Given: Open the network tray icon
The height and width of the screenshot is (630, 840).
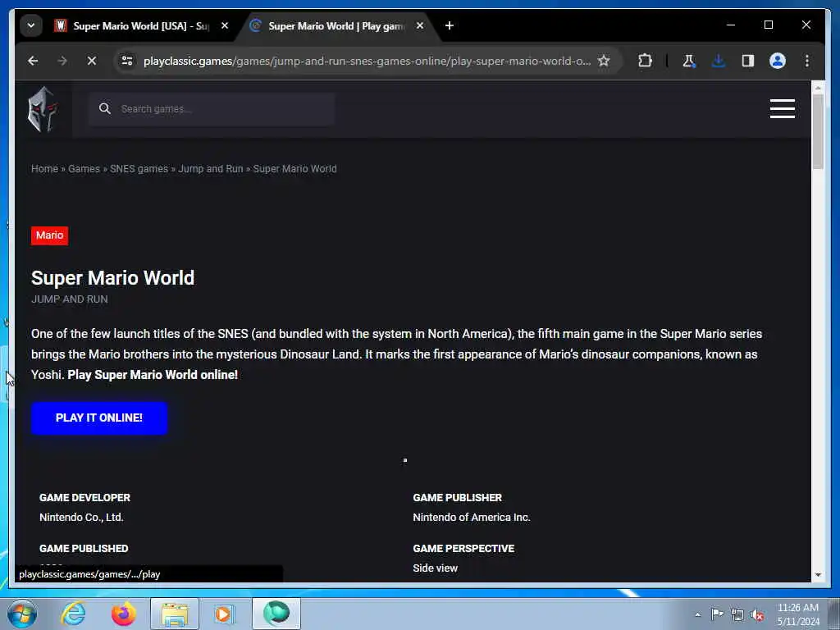Looking at the screenshot, I should pos(737,614).
